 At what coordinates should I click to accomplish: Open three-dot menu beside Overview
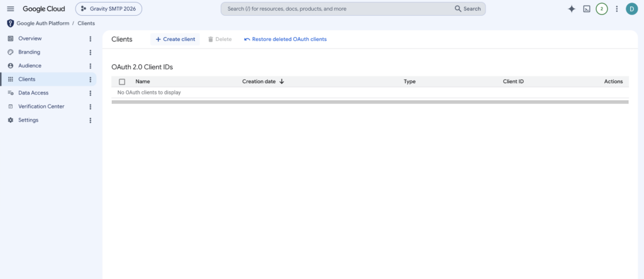coord(91,38)
